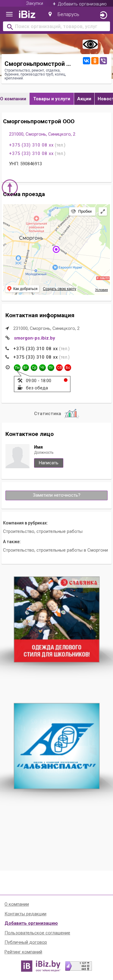Image resolution: width=113 pixels, height=980 pixels.
Task: Focus the organization search field
Action: (x=57, y=27)
